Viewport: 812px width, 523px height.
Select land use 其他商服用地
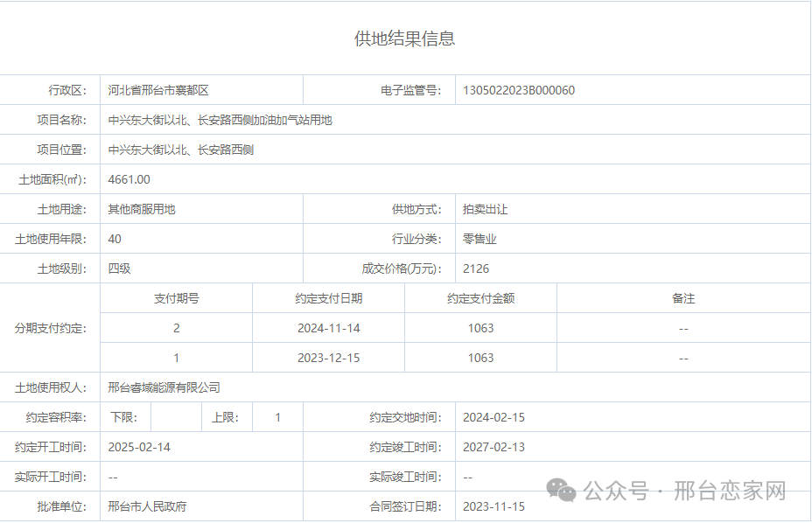tap(142, 209)
